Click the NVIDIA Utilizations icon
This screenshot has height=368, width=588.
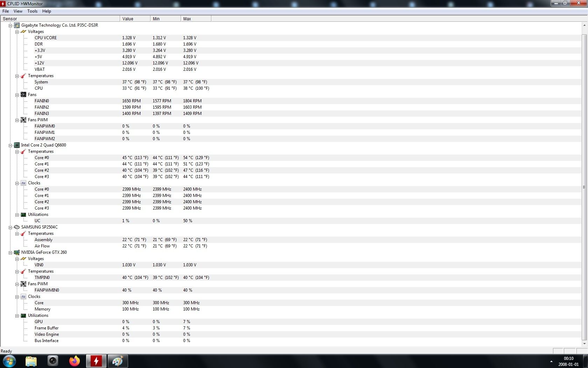click(x=23, y=315)
